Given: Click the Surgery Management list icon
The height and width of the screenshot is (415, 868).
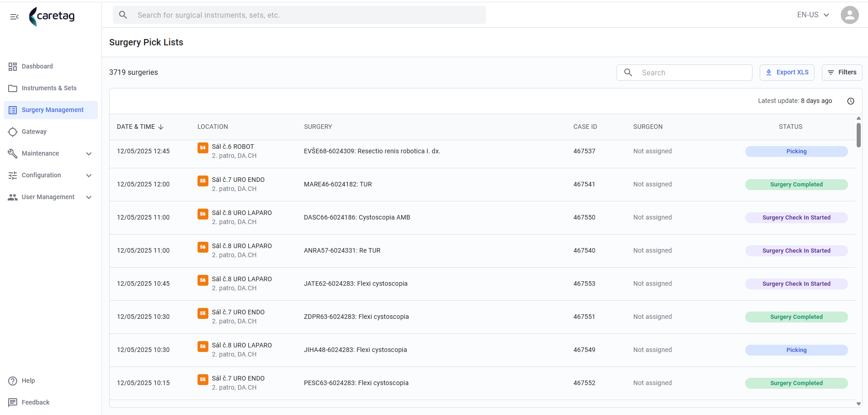Looking at the screenshot, I should (x=13, y=110).
